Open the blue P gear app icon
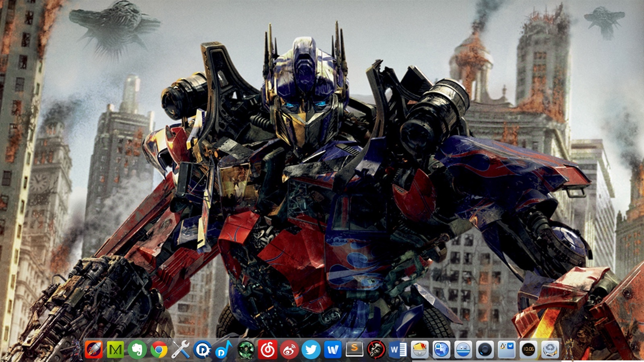 click(202, 350)
